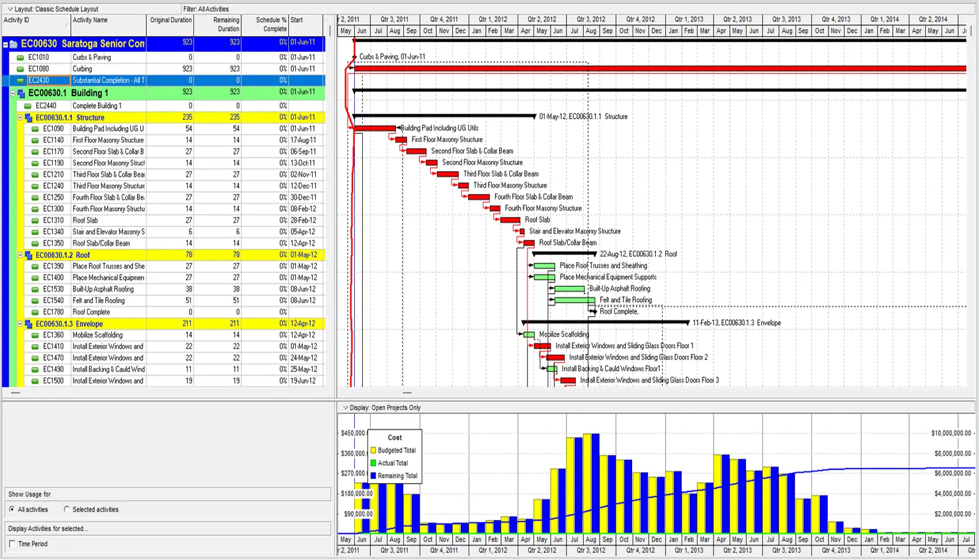Click the Saratoga Senior project folder icon
This screenshot has height=560, width=979.
[13, 44]
